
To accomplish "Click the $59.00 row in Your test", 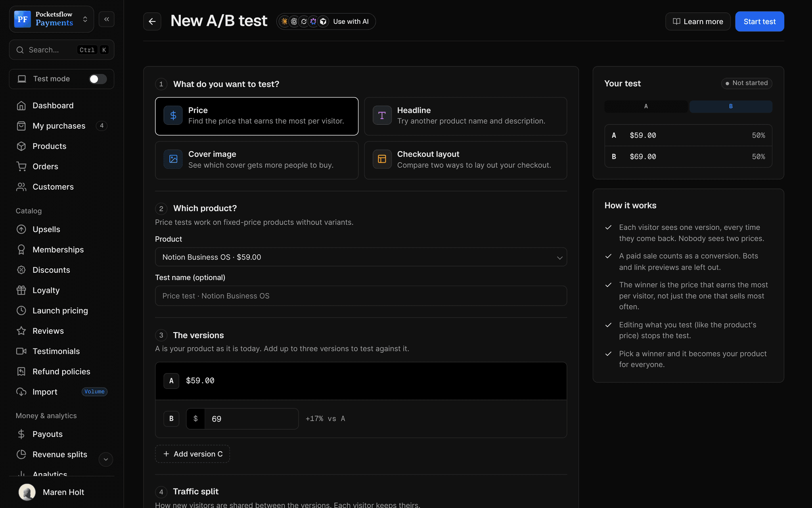I will [x=688, y=135].
